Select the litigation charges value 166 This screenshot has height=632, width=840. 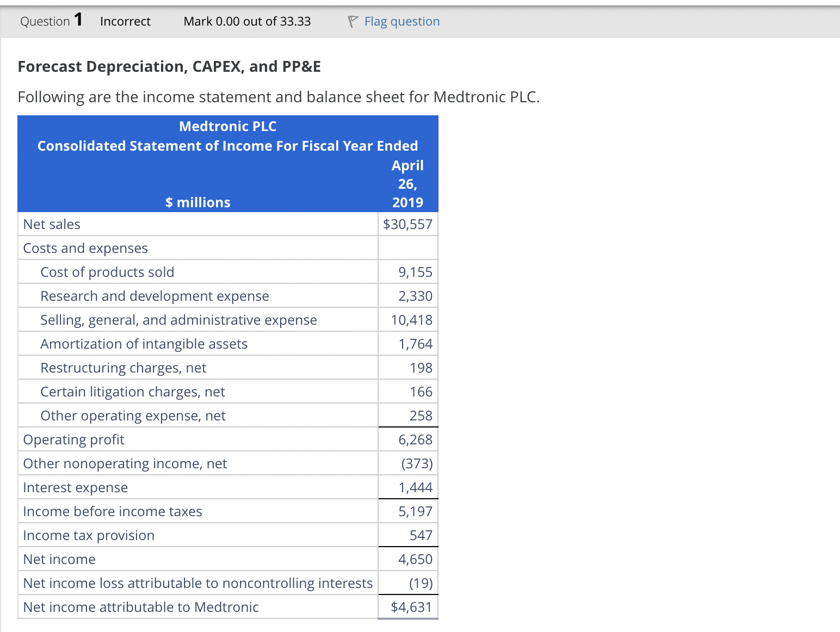pos(421,392)
